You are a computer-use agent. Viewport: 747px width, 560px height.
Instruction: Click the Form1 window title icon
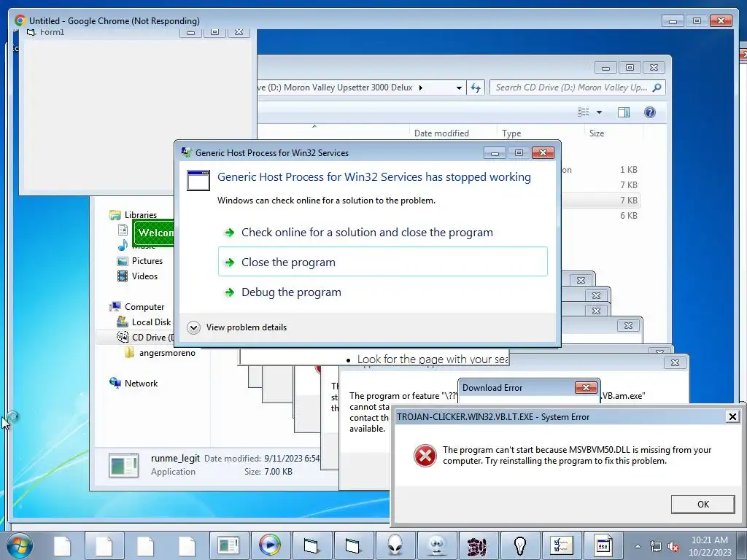click(31, 32)
